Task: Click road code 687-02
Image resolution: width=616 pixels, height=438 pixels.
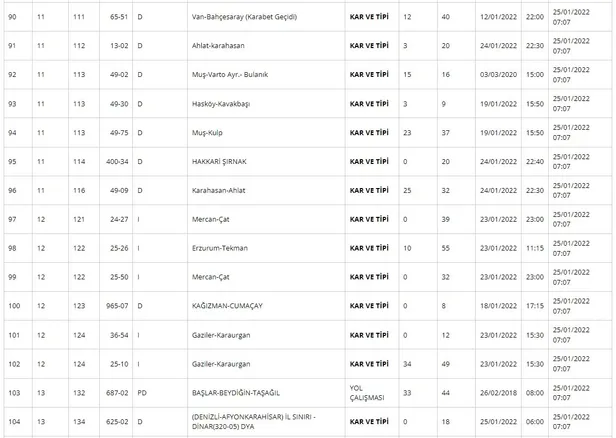Action: click(x=118, y=393)
